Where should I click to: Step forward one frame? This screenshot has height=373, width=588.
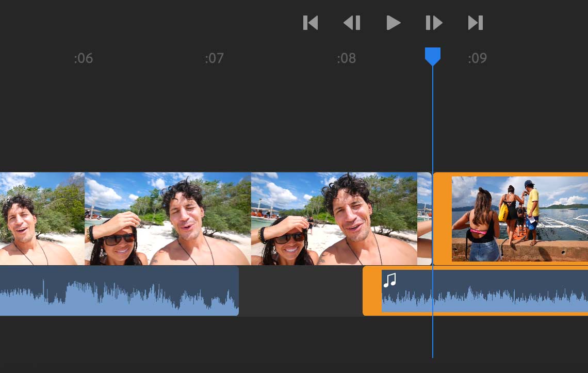(x=434, y=23)
